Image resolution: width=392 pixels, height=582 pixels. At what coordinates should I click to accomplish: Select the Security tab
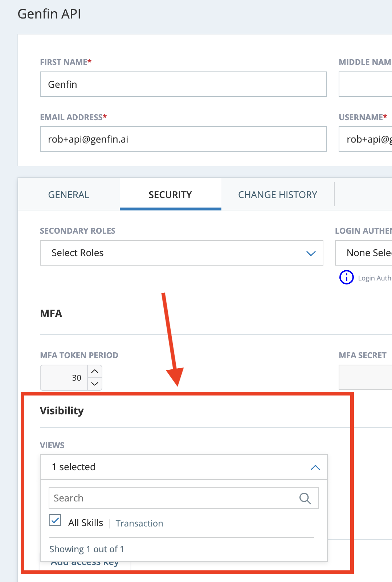click(170, 195)
